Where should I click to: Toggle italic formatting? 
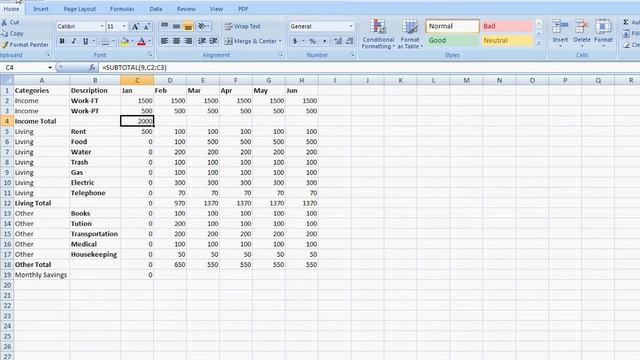[x=74, y=41]
